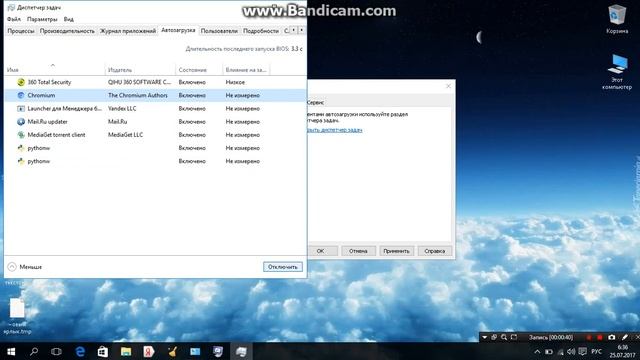The height and width of the screenshot is (360, 640).
Task: Open File Explorer from the taskbar
Action: 126,351
